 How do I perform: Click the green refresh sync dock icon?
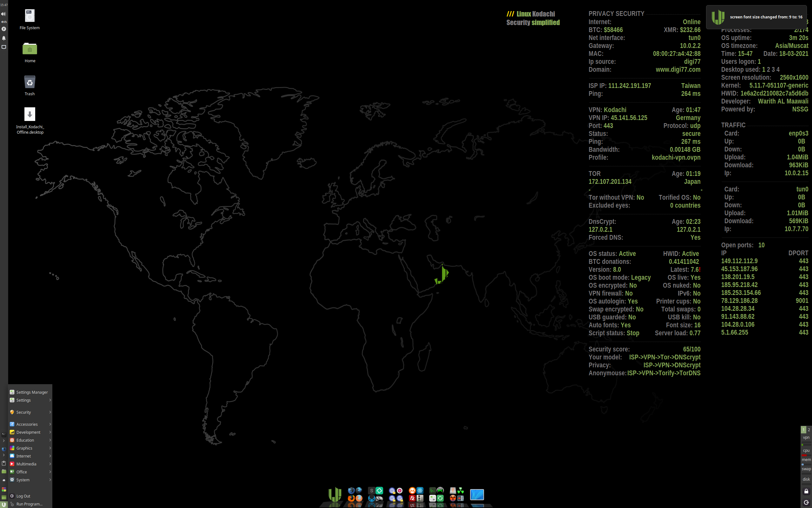440,498
